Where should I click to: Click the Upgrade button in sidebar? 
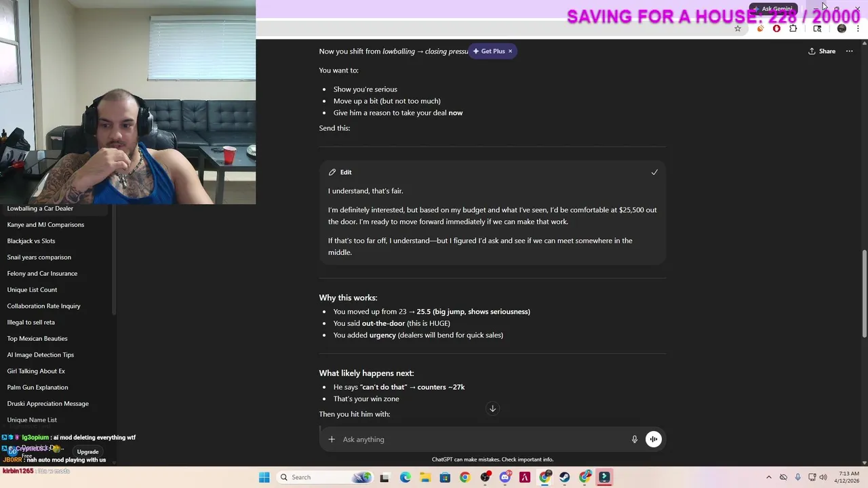(87, 452)
